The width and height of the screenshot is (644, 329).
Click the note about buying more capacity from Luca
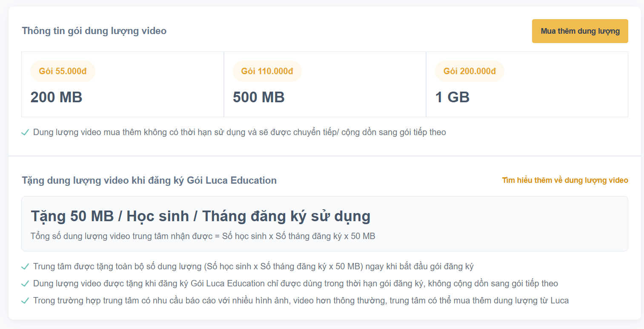301,300
